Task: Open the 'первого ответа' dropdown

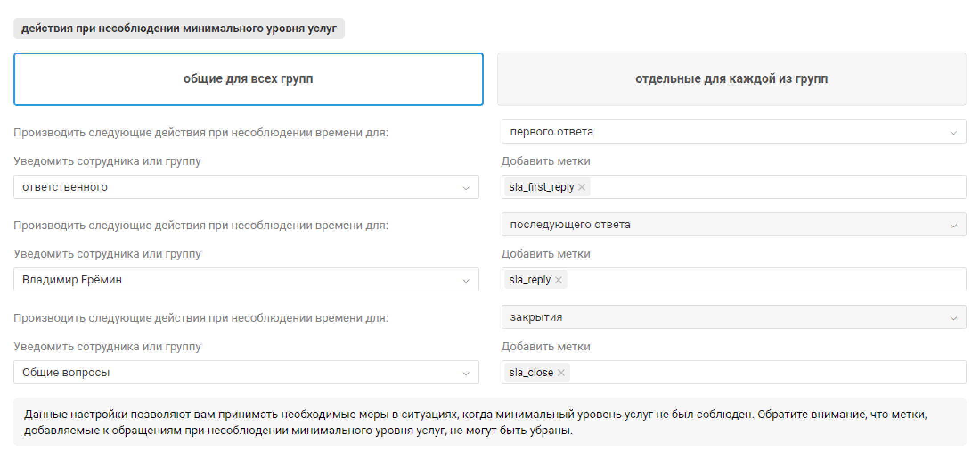Action: coord(733,132)
